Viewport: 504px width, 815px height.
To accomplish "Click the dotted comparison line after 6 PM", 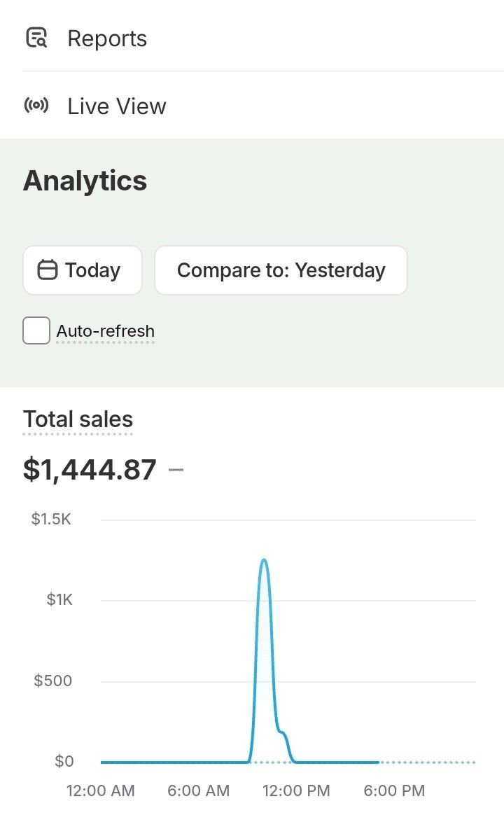I will pyautogui.click(x=427, y=762).
